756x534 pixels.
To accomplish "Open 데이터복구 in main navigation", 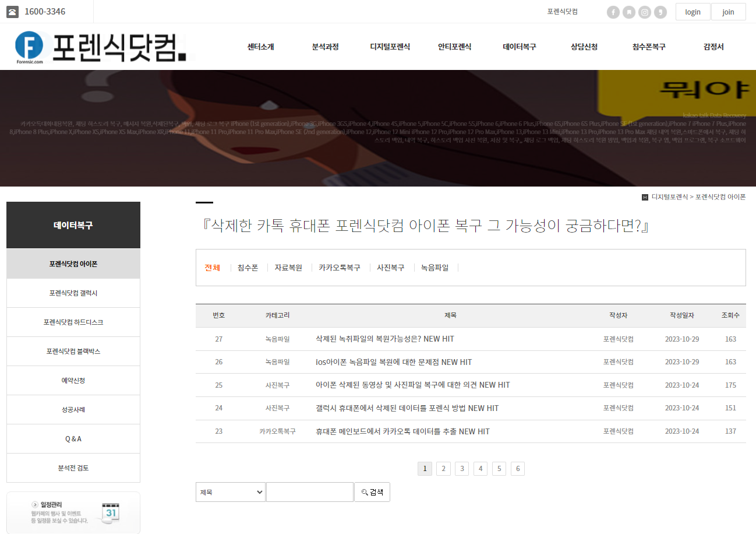I will coord(520,47).
